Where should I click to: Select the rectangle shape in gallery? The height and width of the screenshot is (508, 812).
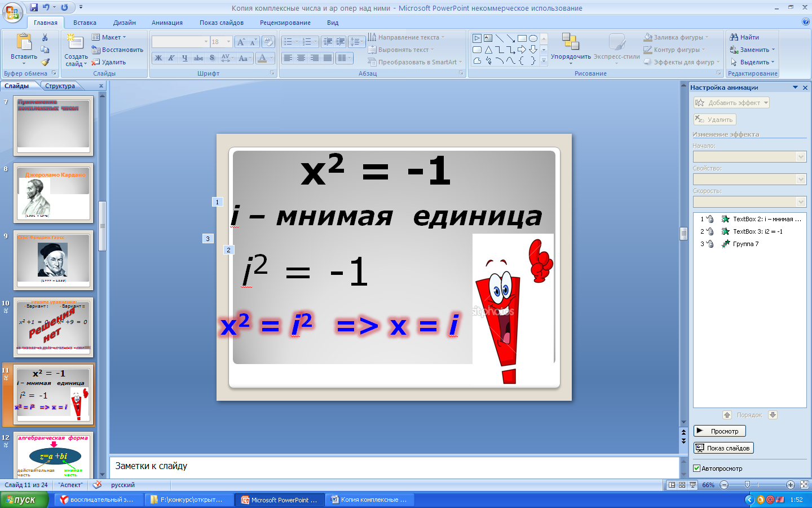[522, 38]
